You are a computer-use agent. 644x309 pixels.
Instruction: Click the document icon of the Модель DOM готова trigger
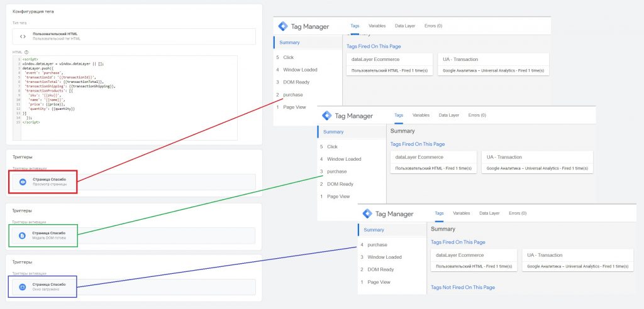(23, 236)
